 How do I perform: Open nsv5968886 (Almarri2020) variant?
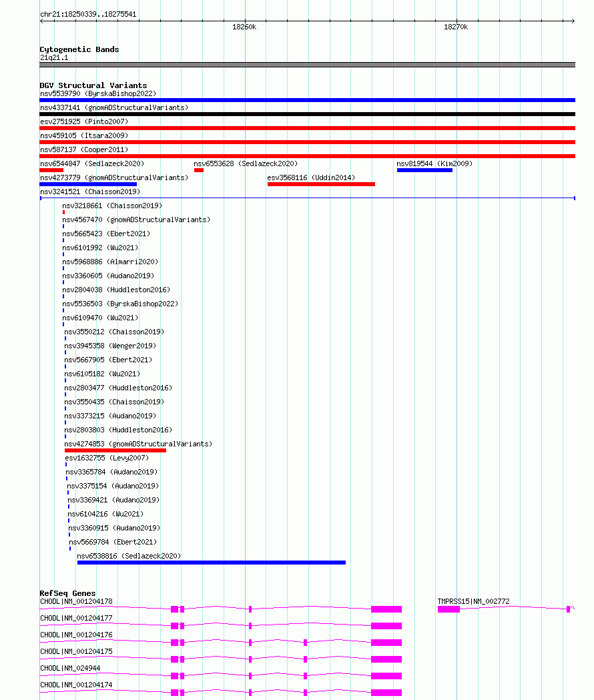pyautogui.click(x=110, y=262)
